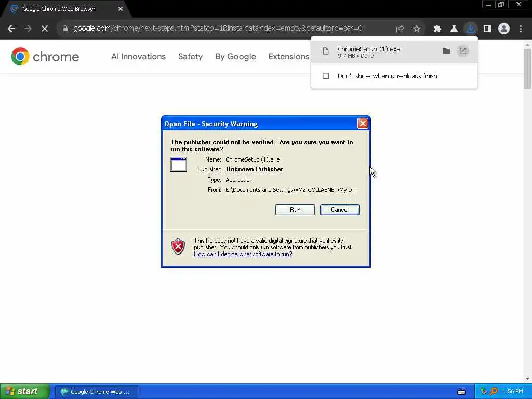Screen dimensions: 532x399
Task: Open the AI Innovations menu
Action: pos(138,56)
